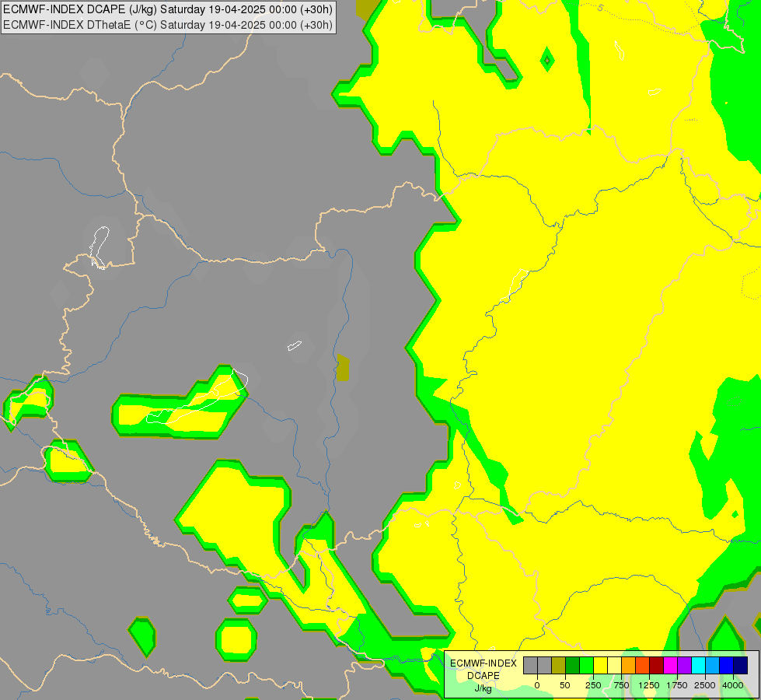The height and width of the screenshot is (700, 761).
Task: Select the olive legend swatch before 50
Action: 558,666
